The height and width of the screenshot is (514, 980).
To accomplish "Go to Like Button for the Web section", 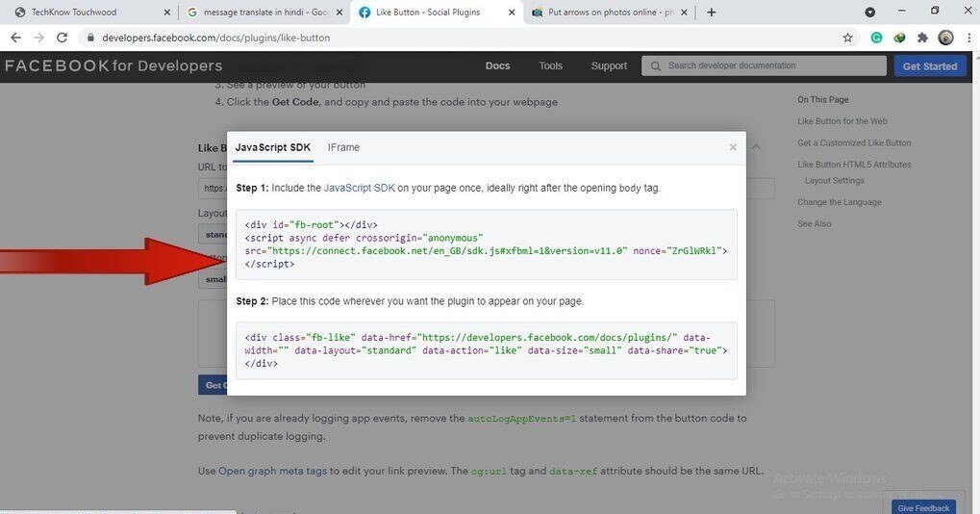I will tap(842, 121).
